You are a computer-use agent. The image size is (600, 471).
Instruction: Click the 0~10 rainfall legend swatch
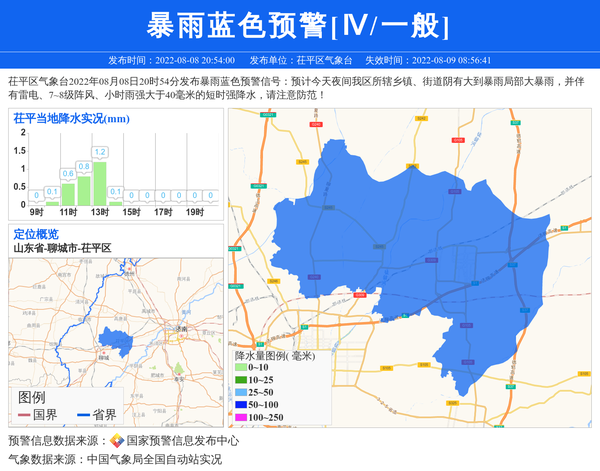(241, 369)
